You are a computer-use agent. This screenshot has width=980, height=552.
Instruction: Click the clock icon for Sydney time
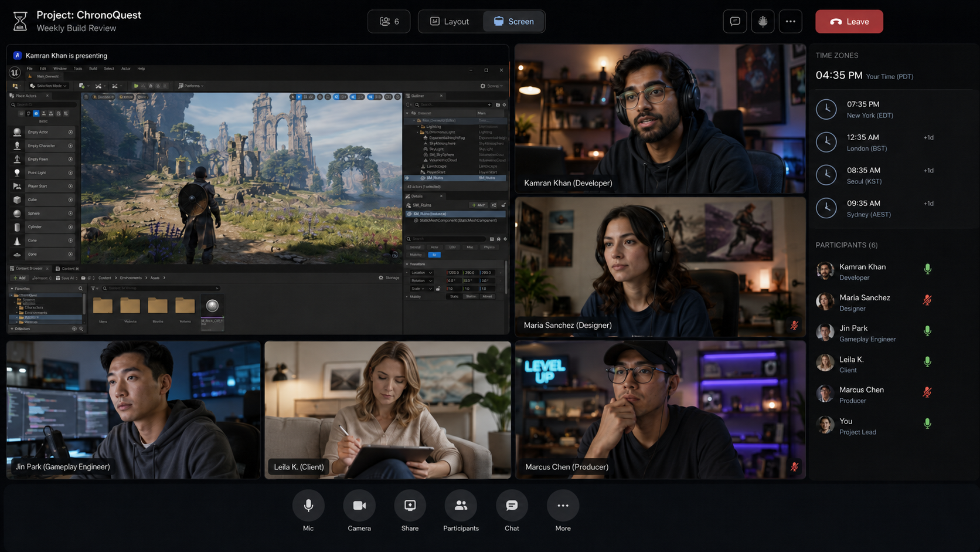826,208
